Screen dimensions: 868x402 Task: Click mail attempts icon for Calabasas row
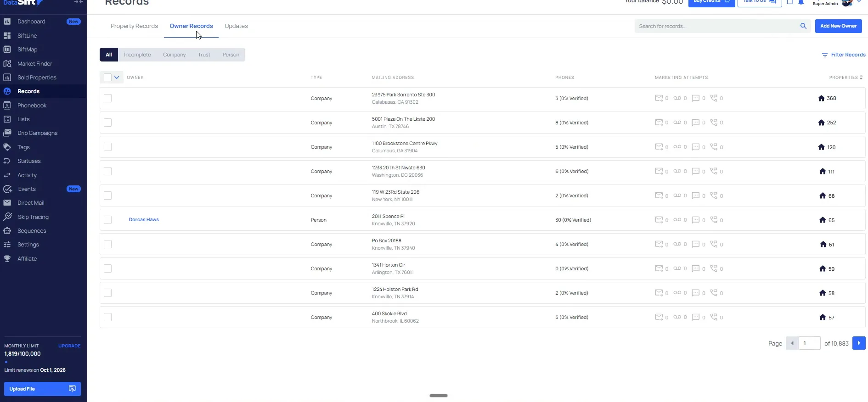(x=659, y=98)
